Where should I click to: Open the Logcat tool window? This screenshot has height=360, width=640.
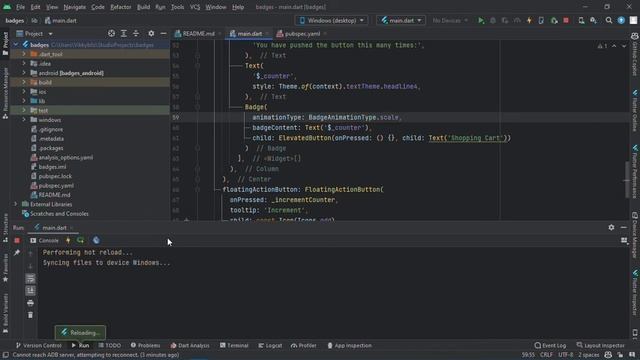[270, 345]
